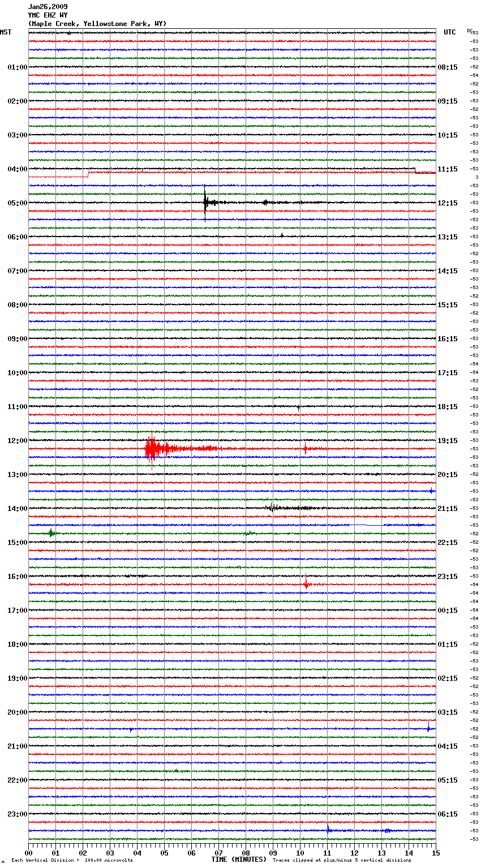Select the 06:00 MST hour label
The image size is (481, 868).
(x=17, y=237)
